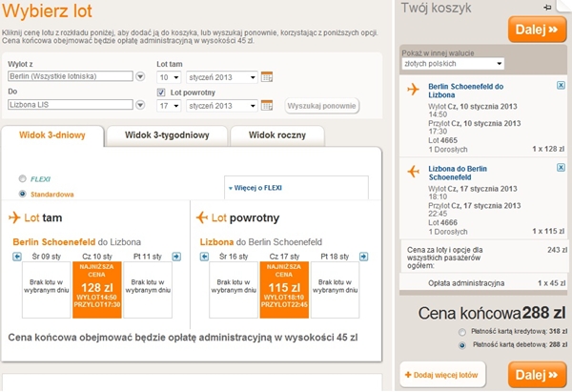This screenshot has height=392, width=572.
Task: Expand Więcej o FLEXI section
Action: point(255,188)
